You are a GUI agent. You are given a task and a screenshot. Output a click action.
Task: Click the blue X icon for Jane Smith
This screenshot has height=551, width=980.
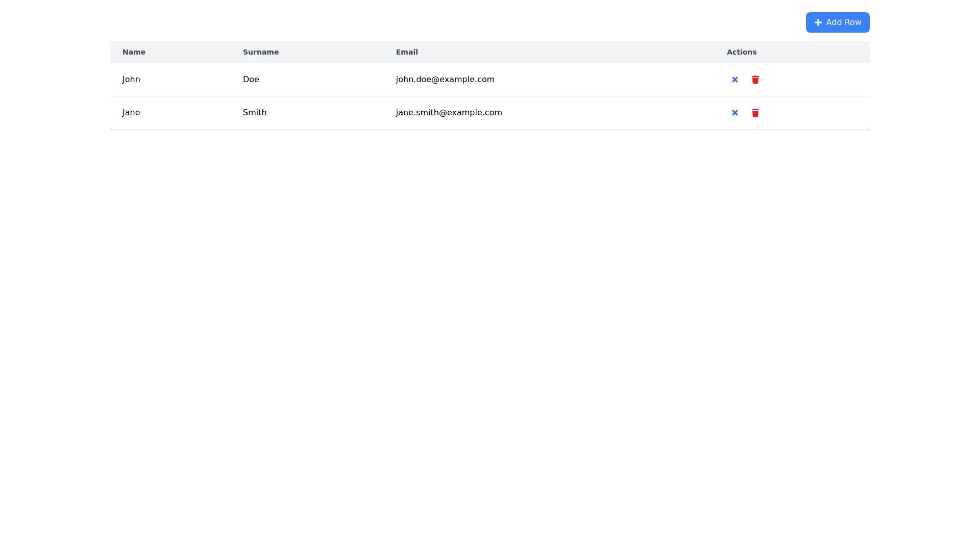point(734,113)
